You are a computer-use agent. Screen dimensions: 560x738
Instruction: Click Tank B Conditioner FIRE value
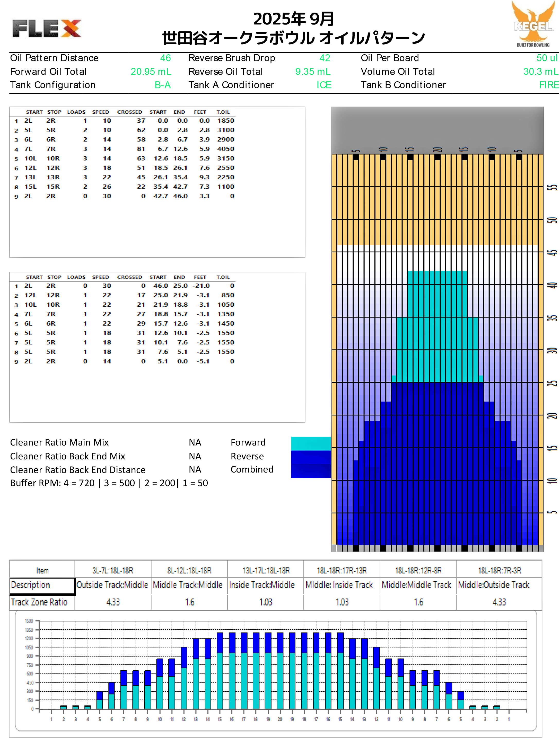tap(548, 85)
